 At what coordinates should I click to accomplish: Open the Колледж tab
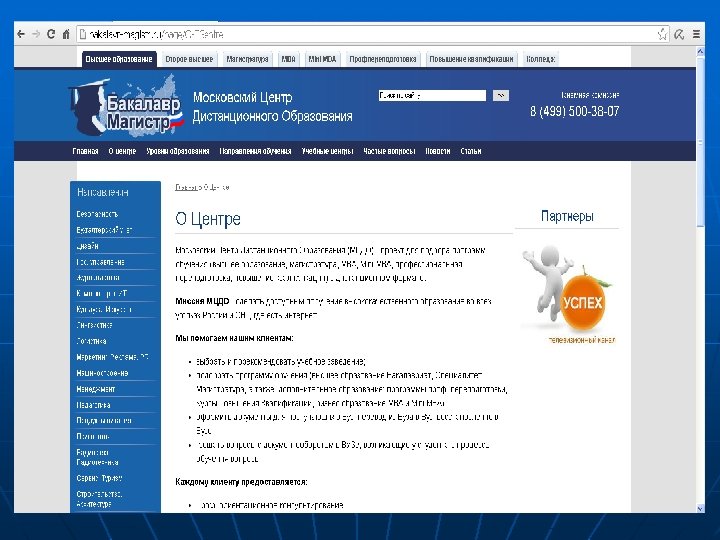click(x=540, y=59)
